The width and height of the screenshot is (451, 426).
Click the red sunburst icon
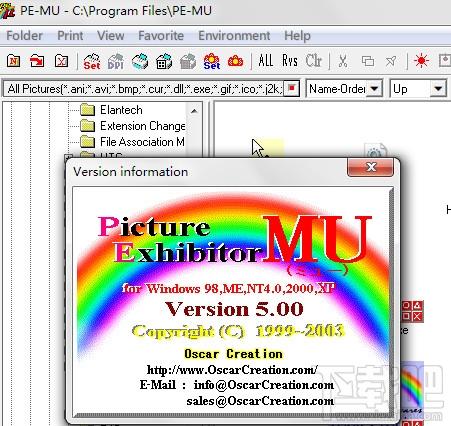point(421,61)
